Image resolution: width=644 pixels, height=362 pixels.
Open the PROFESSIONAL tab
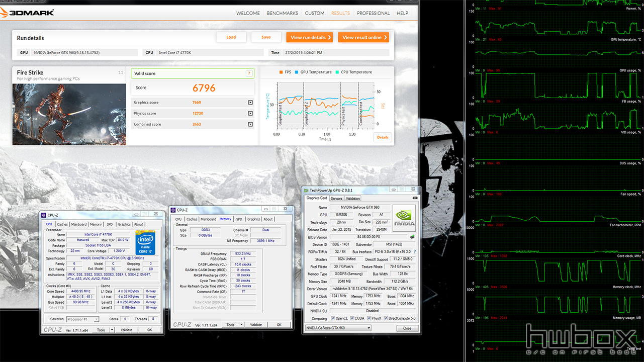[x=374, y=13]
